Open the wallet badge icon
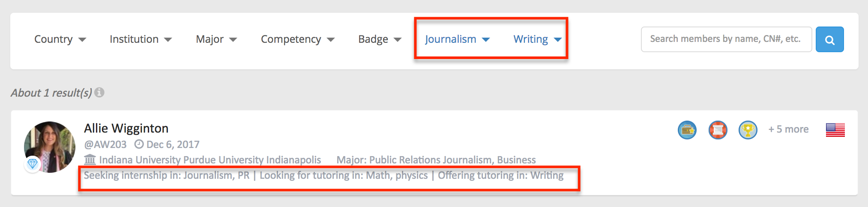This screenshot has height=207, width=868. tap(687, 130)
